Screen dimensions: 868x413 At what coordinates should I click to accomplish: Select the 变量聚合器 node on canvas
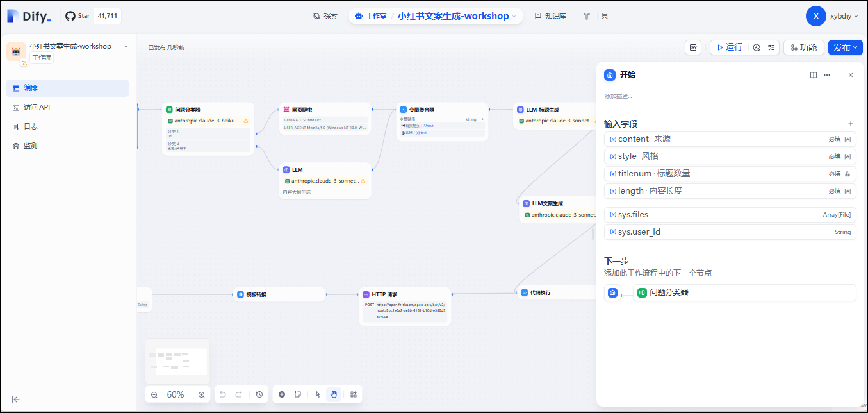[442, 122]
